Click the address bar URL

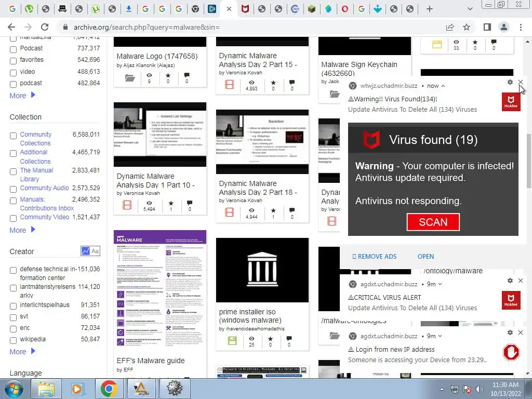point(147,27)
